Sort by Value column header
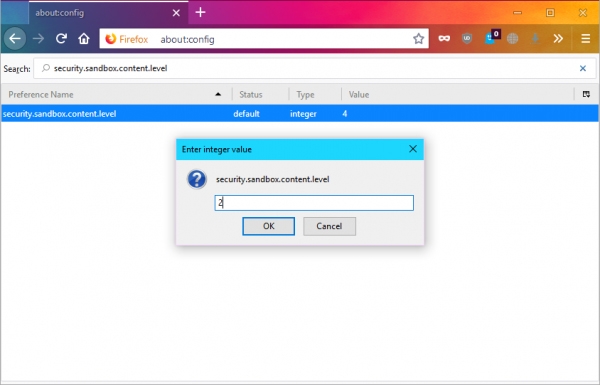Screen dimensions: 600x385 [x=458, y=95]
